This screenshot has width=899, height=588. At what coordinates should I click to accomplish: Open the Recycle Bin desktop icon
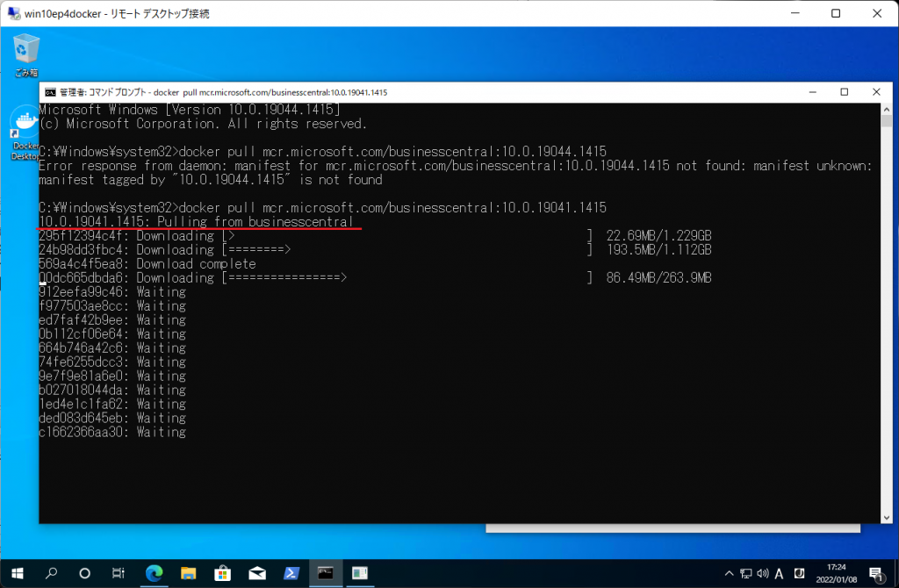[25, 54]
